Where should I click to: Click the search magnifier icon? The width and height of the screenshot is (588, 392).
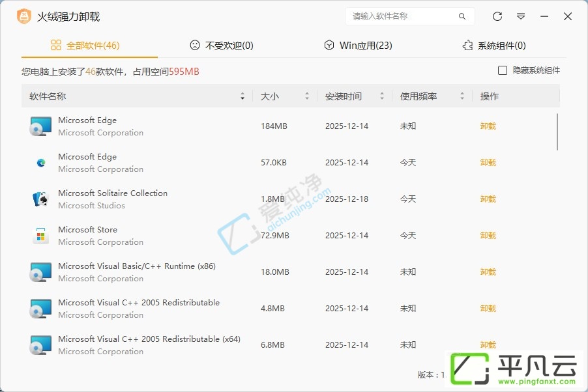tap(462, 16)
